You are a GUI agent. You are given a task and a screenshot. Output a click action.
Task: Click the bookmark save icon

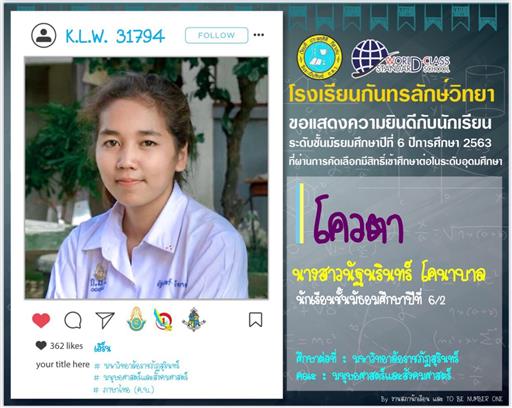coord(256,320)
